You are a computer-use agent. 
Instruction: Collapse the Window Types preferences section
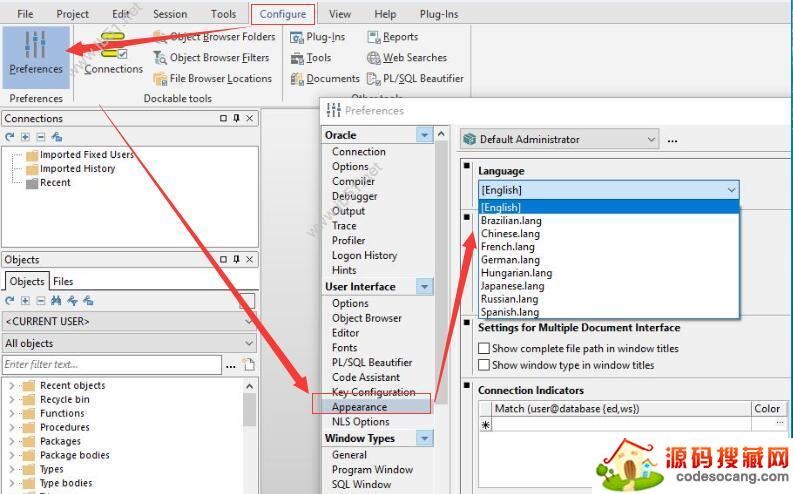pos(424,438)
